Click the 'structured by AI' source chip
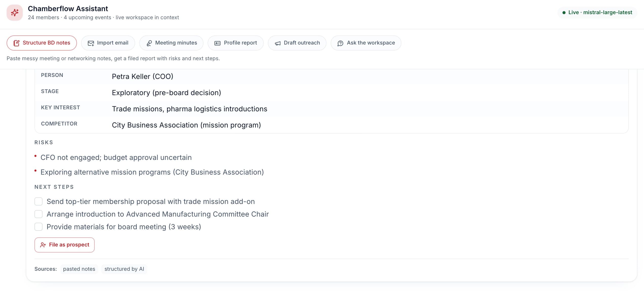 (124, 269)
